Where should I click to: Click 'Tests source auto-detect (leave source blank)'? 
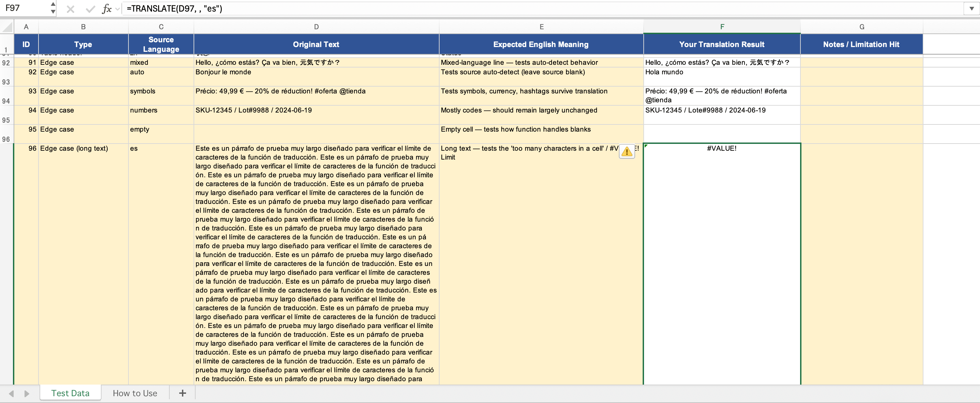click(x=541, y=77)
